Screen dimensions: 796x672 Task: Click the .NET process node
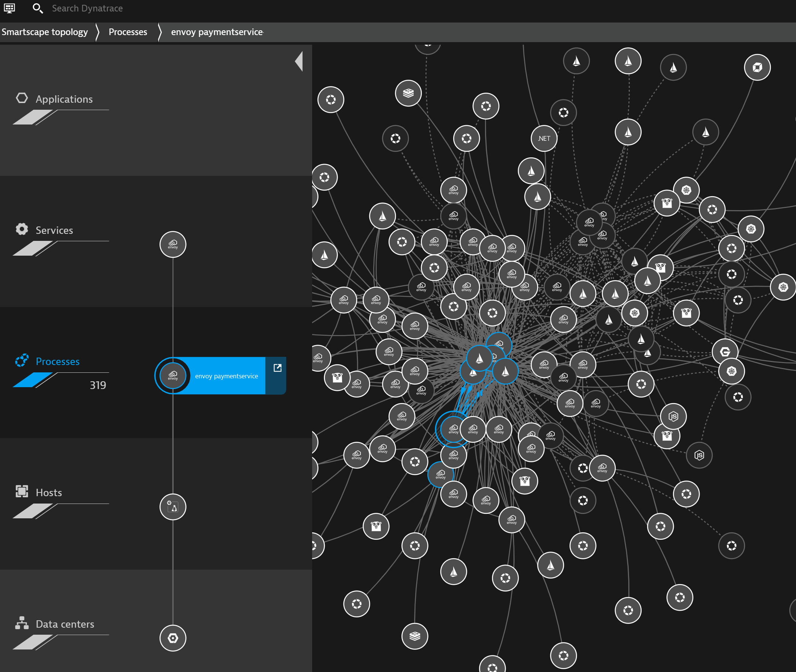(x=543, y=138)
